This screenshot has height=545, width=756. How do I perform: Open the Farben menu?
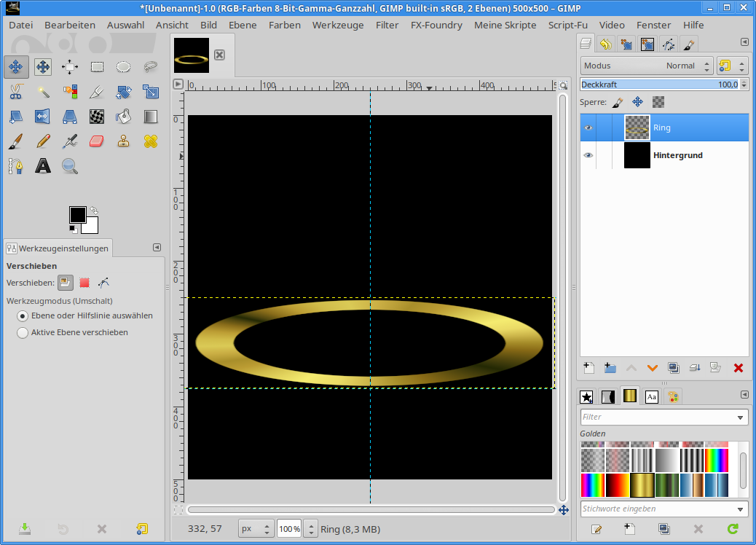284,25
